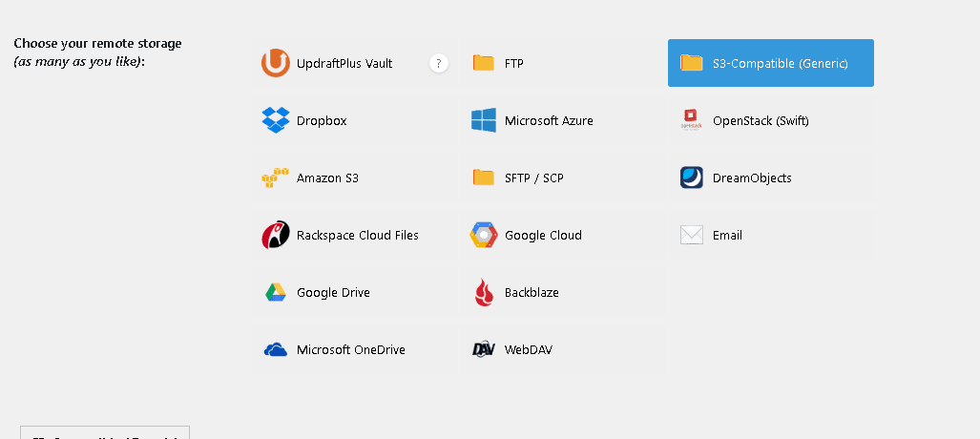Click the Amazon S3 cubes icon
The image size is (980, 439).
275,178
